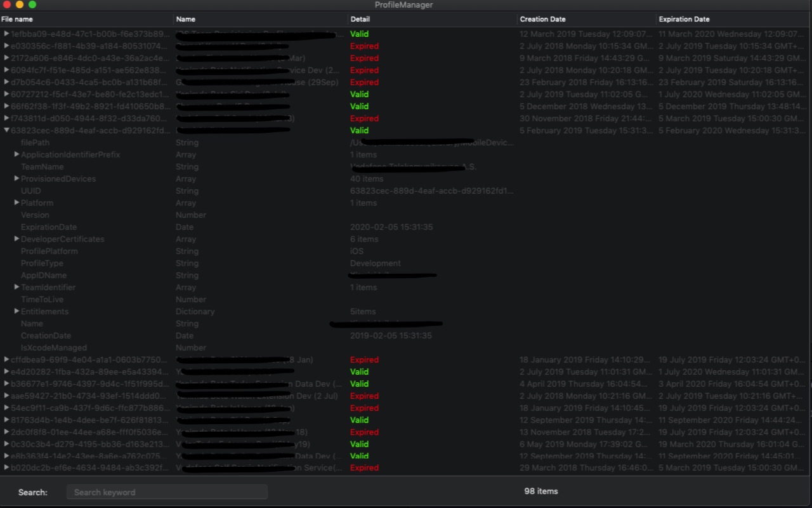
Task: Expand the b020dc2b-ef6e profile row
Action: point(6,467)
